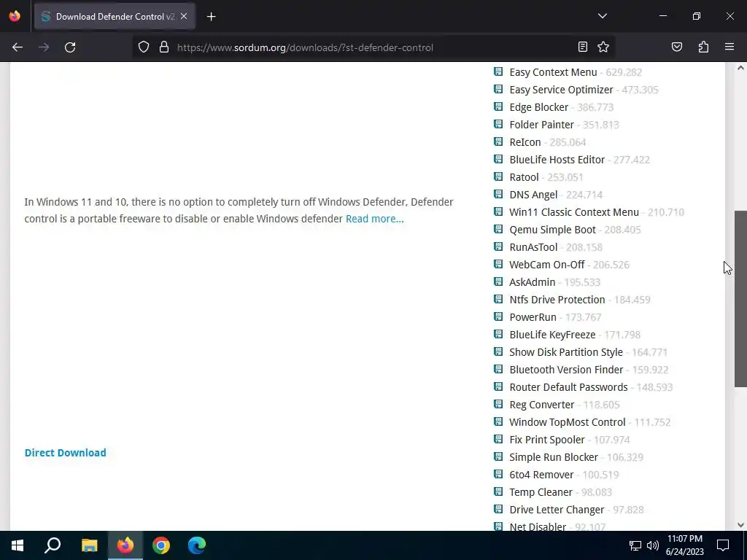List all tabs dropdown arrow

tap(602, 16)
